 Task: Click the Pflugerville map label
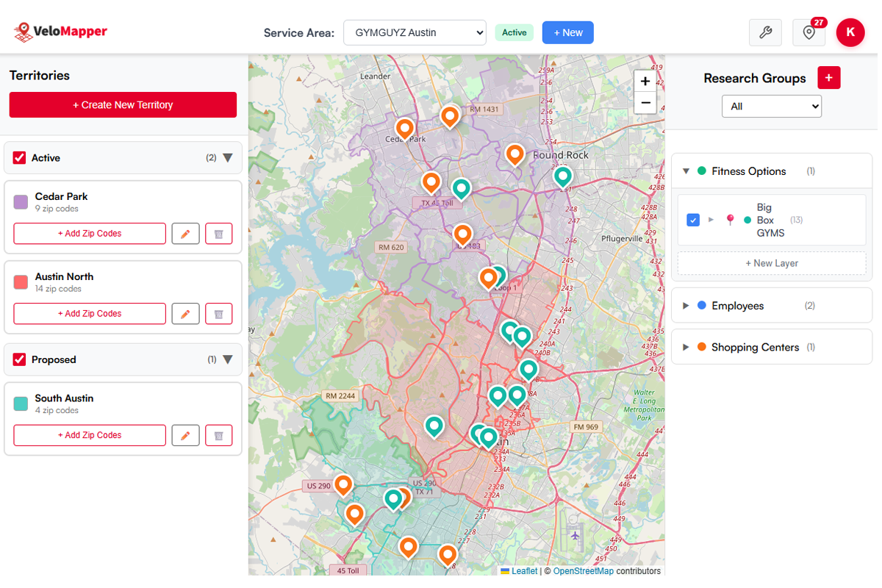tap(622, 238)
